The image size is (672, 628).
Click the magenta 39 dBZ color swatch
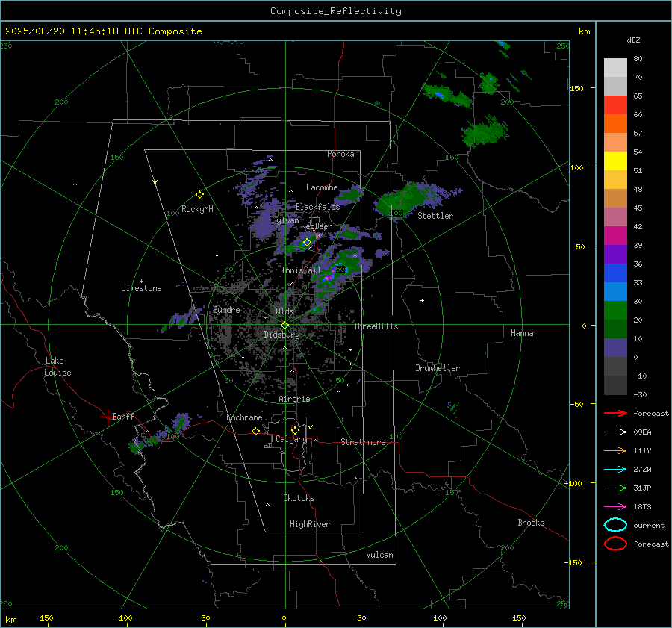pyautogui.click(x=615, y=236)
